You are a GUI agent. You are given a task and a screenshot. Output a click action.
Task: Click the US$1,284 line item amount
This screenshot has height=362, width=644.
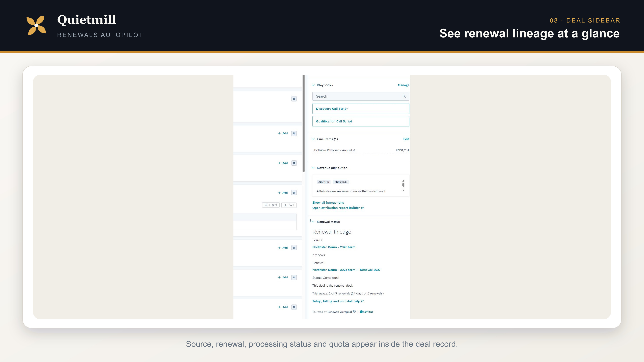402,150
